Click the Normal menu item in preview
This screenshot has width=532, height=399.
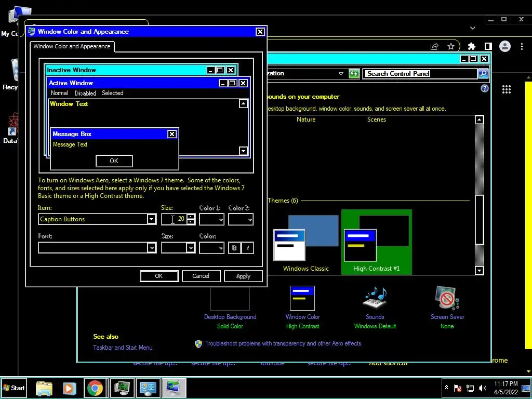click(59, 93)
